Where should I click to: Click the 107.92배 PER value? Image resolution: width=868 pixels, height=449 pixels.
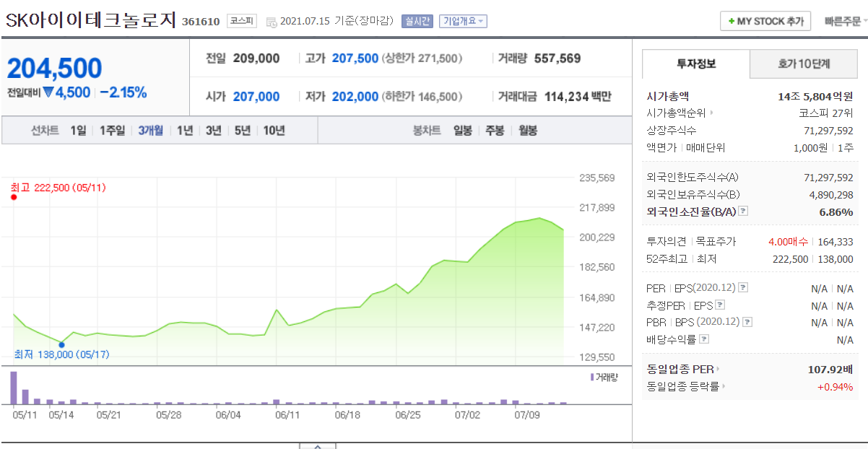pyautogui.click(x=830, y=370)
